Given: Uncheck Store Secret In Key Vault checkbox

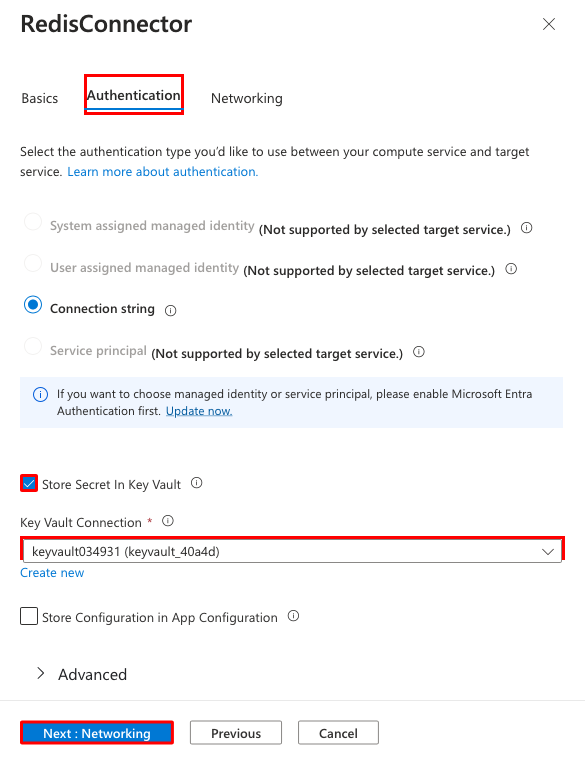Looking at the screenshot, I should [29, 483].
